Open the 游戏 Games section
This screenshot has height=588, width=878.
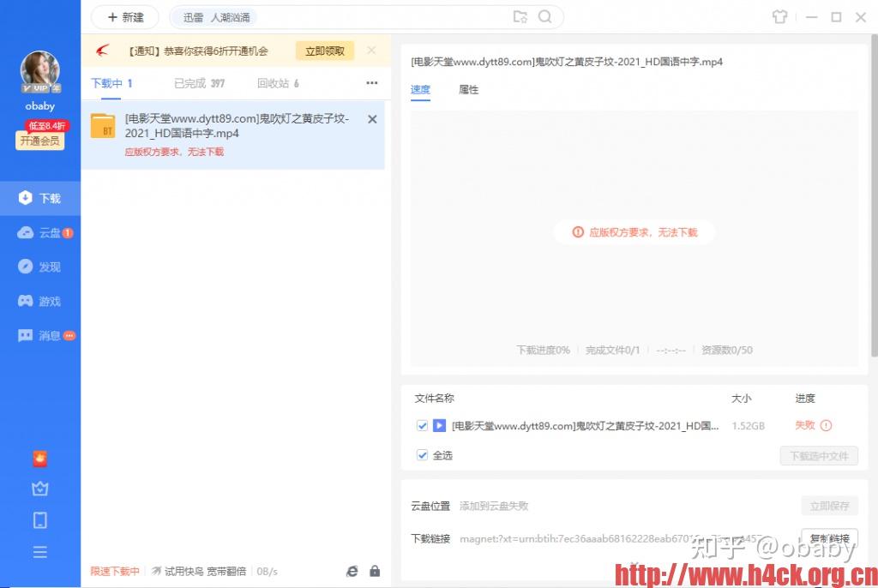point(39,301)
